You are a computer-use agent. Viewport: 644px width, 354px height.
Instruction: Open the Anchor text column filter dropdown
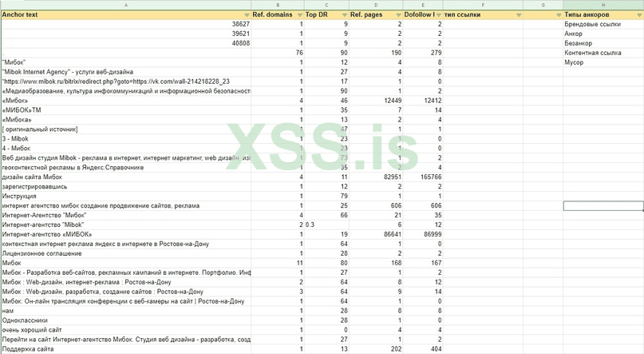coord(247,15)
